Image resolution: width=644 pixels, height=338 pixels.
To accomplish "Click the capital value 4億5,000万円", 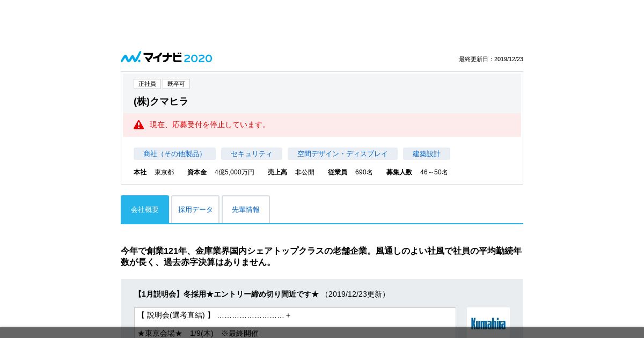I will [x=235, y=172].
